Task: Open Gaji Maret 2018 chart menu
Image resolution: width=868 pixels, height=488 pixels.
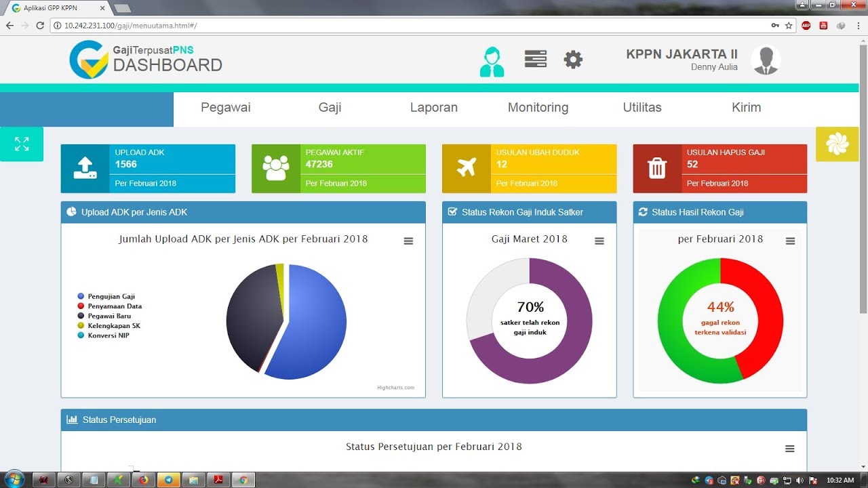Action: tap(599, 241)
